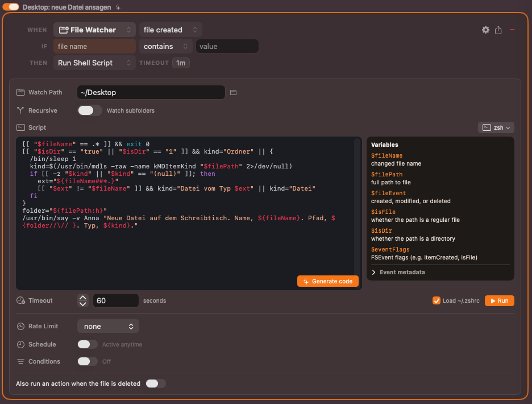Insert the $isDir variable

tap(381, 230)
